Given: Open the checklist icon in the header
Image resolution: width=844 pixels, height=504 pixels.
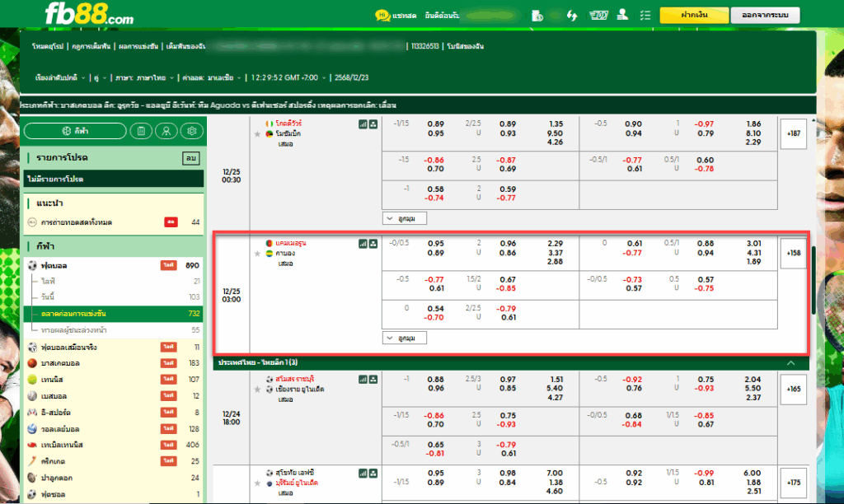Looking at the screenshot, I should point(645,16).
